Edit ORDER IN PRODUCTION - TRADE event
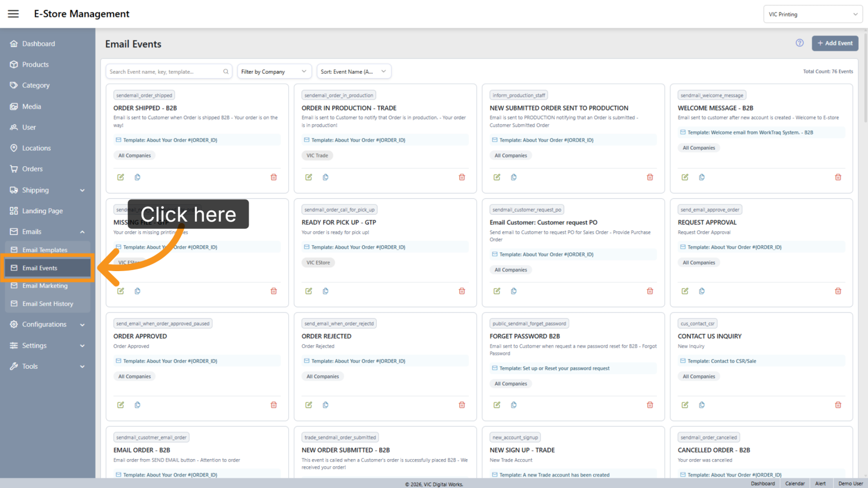 [x=308, y=177]
